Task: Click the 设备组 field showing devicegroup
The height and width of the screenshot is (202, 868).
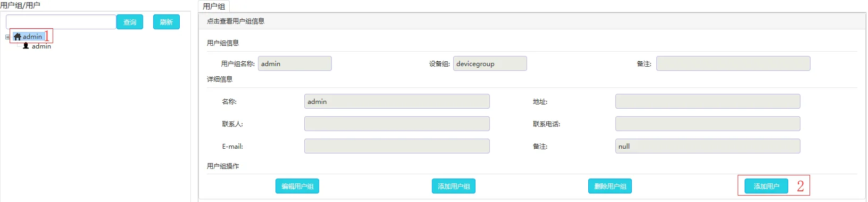Action: pos(490,63)
